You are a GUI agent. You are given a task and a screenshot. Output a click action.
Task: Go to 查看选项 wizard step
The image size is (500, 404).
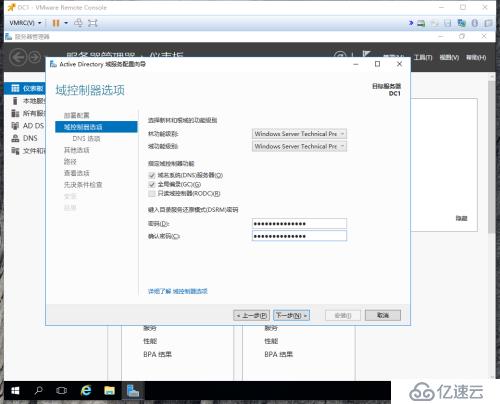[77, 173]
